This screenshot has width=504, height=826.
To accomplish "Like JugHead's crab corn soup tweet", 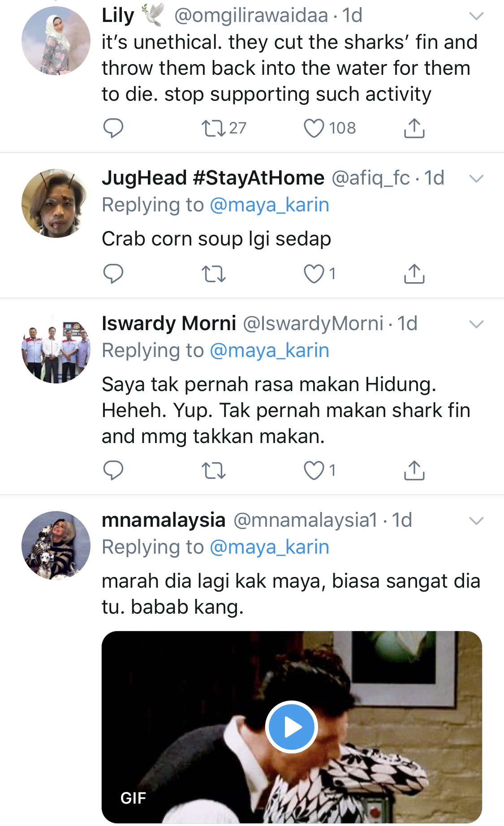I will coord(314,274).
